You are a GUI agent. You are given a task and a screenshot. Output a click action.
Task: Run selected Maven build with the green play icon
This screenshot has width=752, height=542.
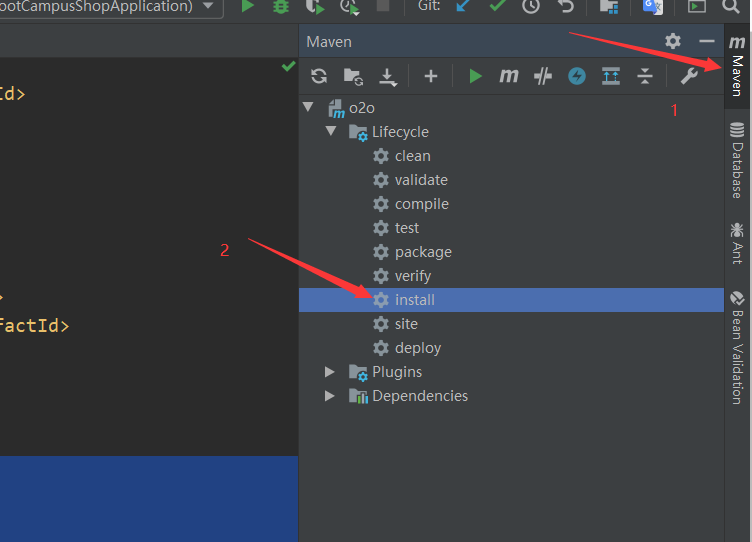click(475, 76)
